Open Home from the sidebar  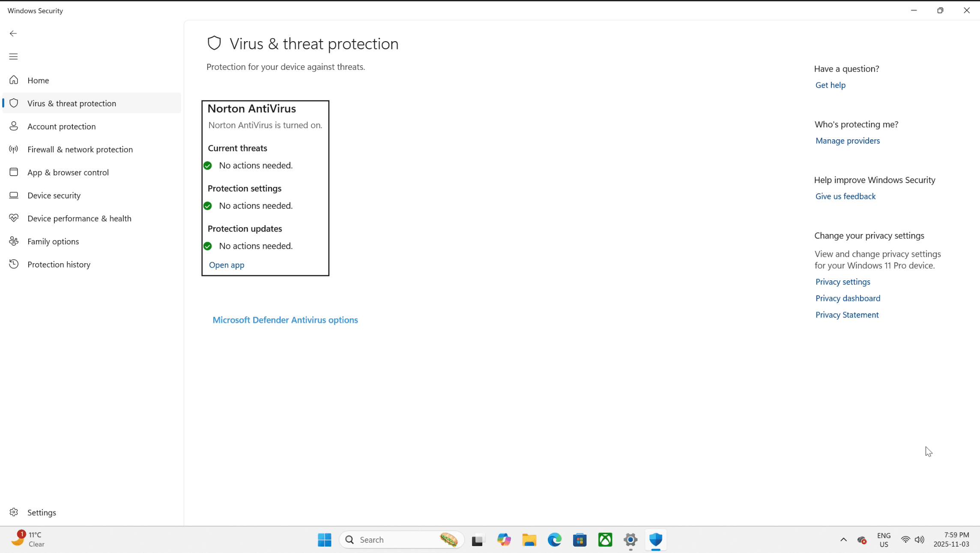[38, 80]
